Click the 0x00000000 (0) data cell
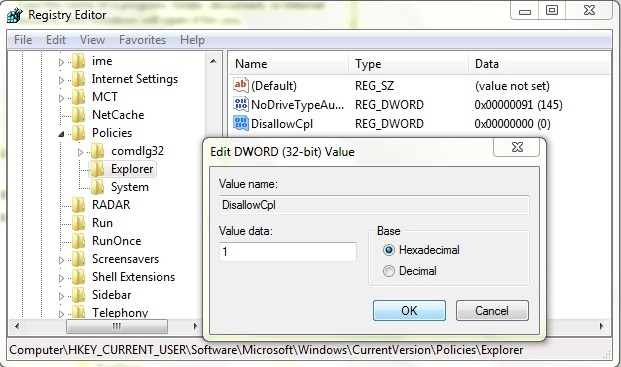This screenshot has width=621, height=367. point(512,124)
